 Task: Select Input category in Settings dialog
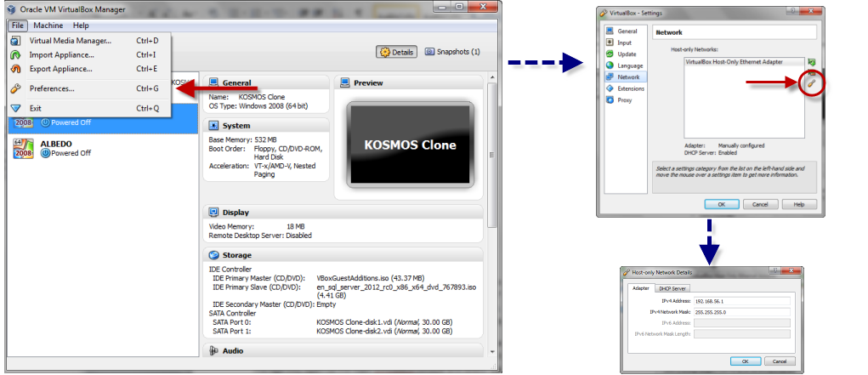(x=626, y=43)
